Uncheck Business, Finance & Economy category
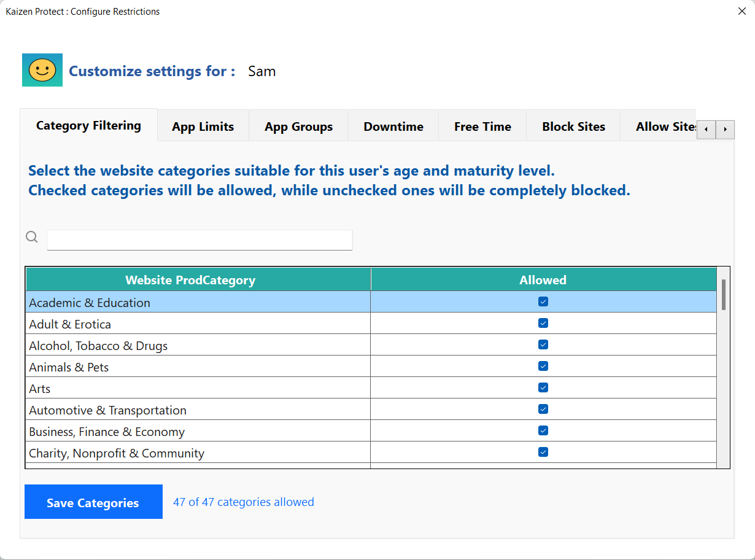 (543, 430)
